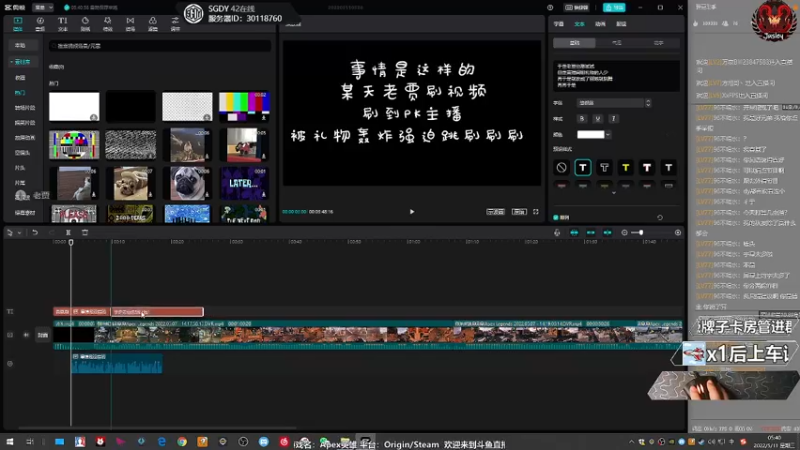Toggle the layout checkbox in text panel
Image resolution: width=800 pixels, height=450 pixels.
[x=556, y=217]
